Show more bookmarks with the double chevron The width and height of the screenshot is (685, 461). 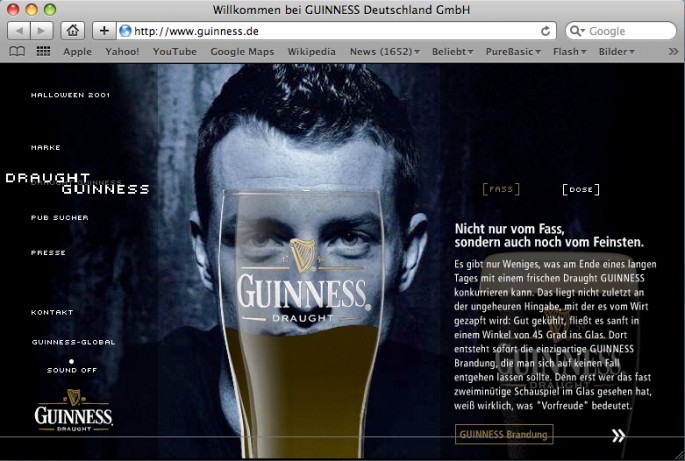pos(673,52)
